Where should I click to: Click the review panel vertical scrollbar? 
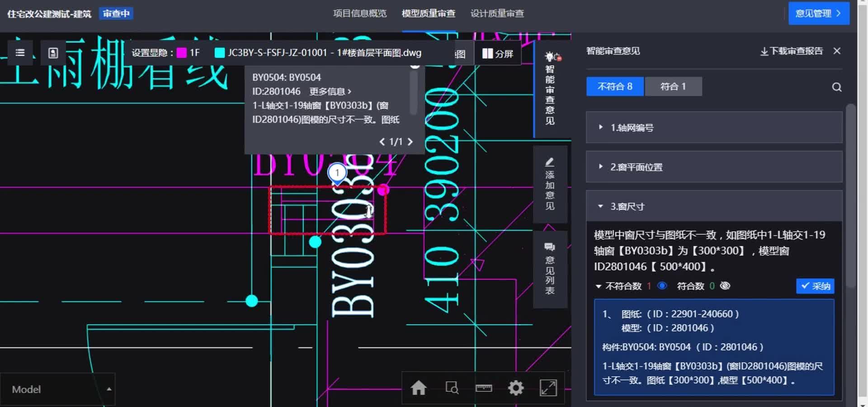coord(851,195)
